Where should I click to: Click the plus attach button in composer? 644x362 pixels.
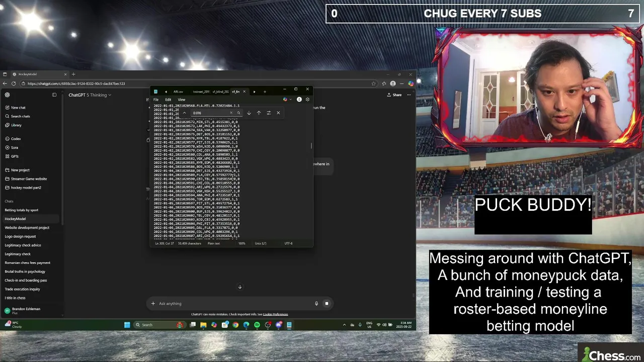[x=153, y=304]
